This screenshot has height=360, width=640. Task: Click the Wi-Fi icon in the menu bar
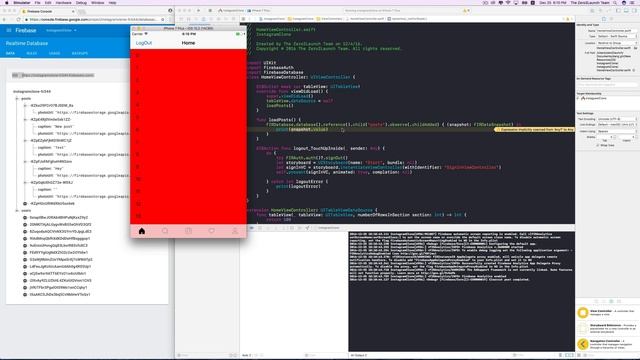508,2
